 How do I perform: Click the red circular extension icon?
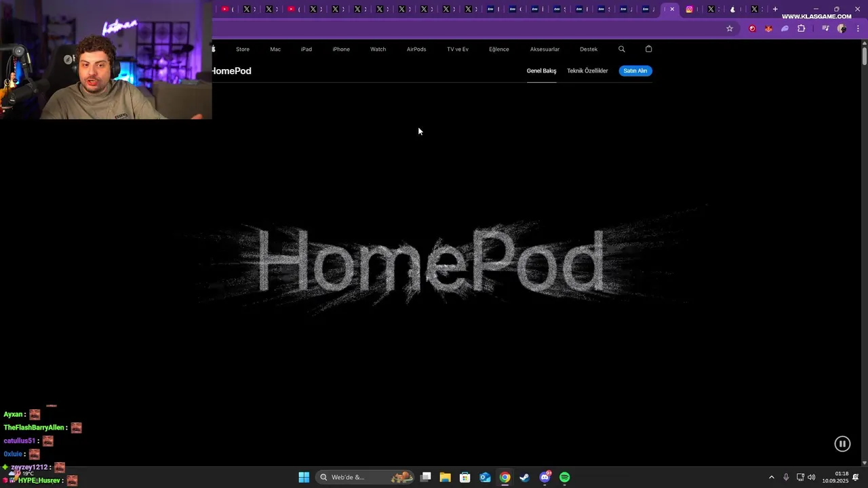[752, 28]
